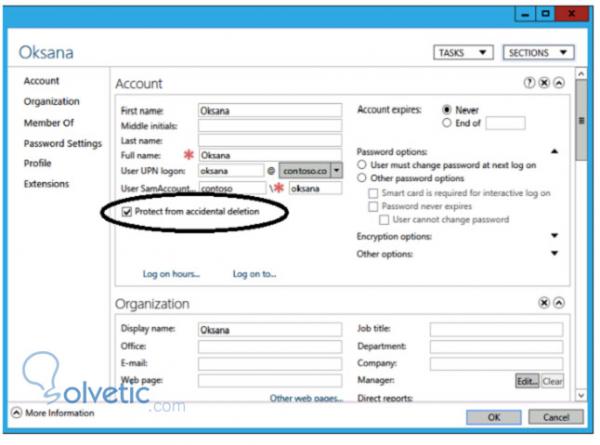600x445 pixels.
Task: Collapse the Organization section chevron icon
Action: point(559,303)
